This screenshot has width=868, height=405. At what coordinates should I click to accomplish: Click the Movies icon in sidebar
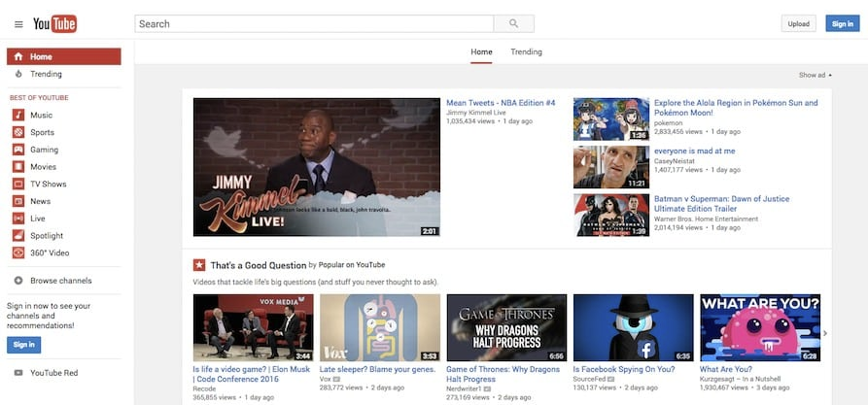18,166
